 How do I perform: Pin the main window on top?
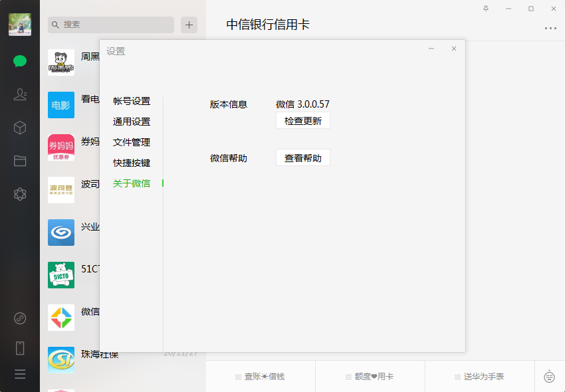486,9
